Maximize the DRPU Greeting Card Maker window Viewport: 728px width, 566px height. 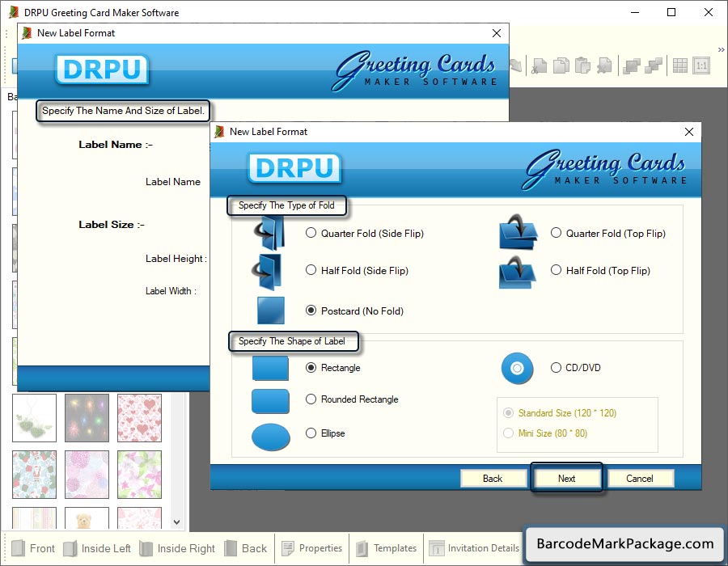tap(671, 12)
